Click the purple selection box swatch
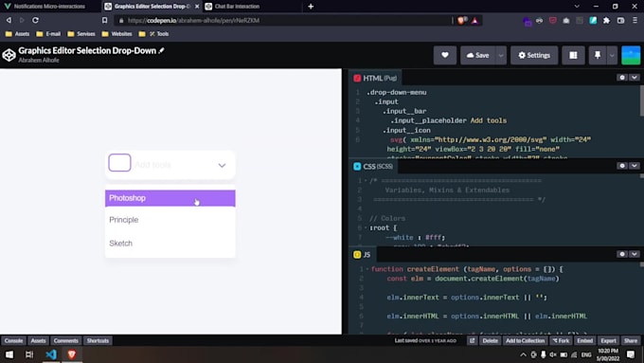The image size is (644, 363). tap(119, 163)
